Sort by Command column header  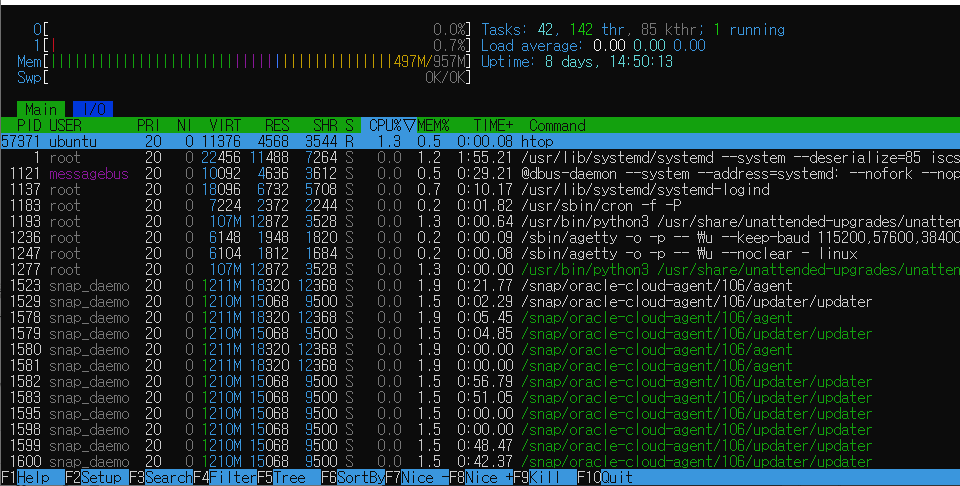[557, 125]
